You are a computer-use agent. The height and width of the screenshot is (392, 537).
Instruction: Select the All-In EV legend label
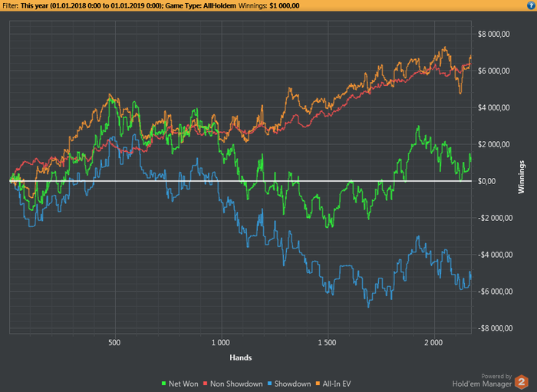point(337,384)
